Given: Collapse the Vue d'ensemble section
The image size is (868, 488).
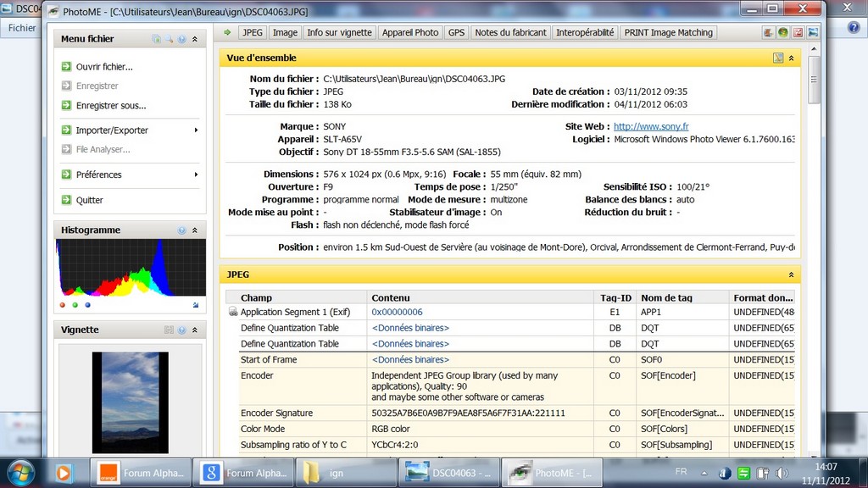Looking at the screenshot, I should [x=791, y=58].
